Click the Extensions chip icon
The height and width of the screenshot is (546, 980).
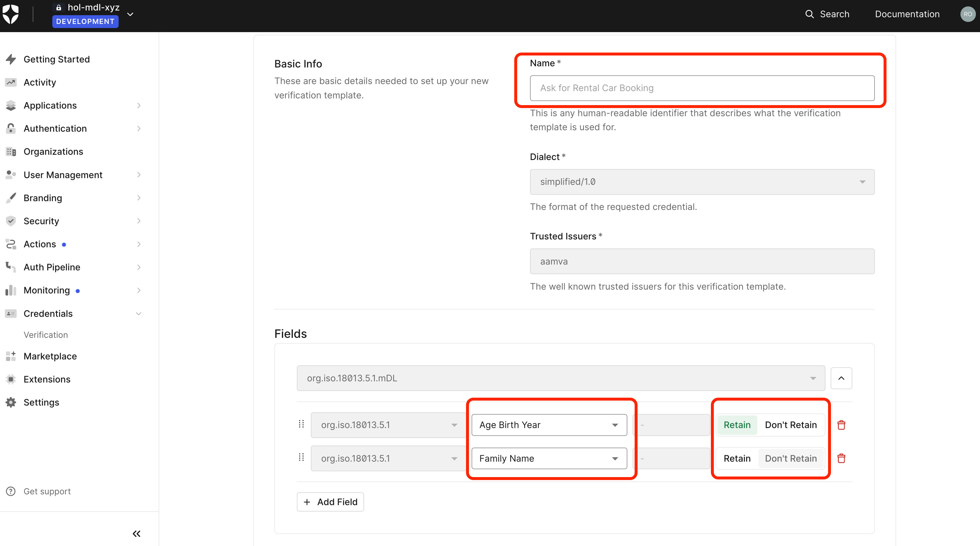[x=11, y=379]
